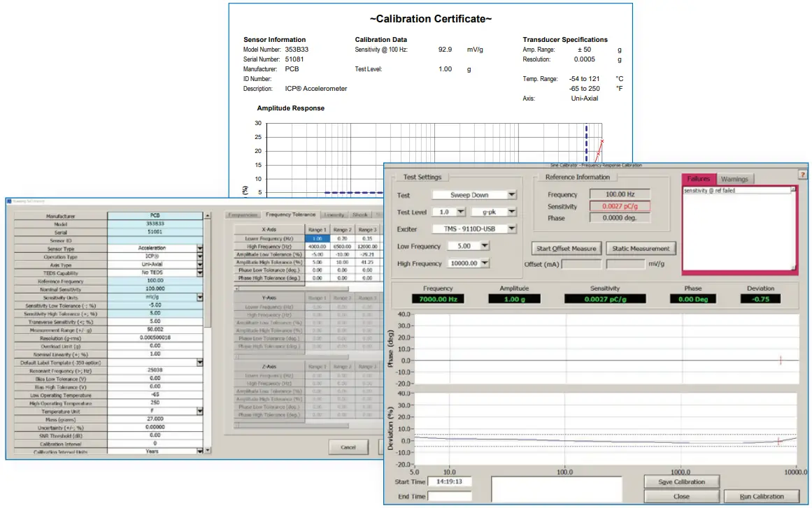Open the Calibration Interval Units dropdown showing Years
This screenshot has width=812, height=508.
[199, 451]
